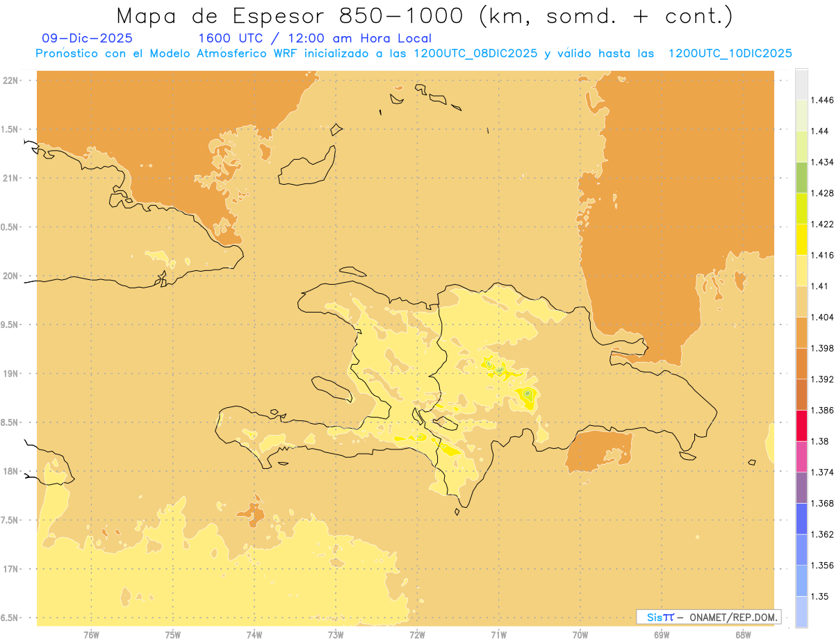Click the time text '1600 UTC / 12:00 am Hora Local'
Image resolution: width=834 pixels, height=644 pixels.
315,38
